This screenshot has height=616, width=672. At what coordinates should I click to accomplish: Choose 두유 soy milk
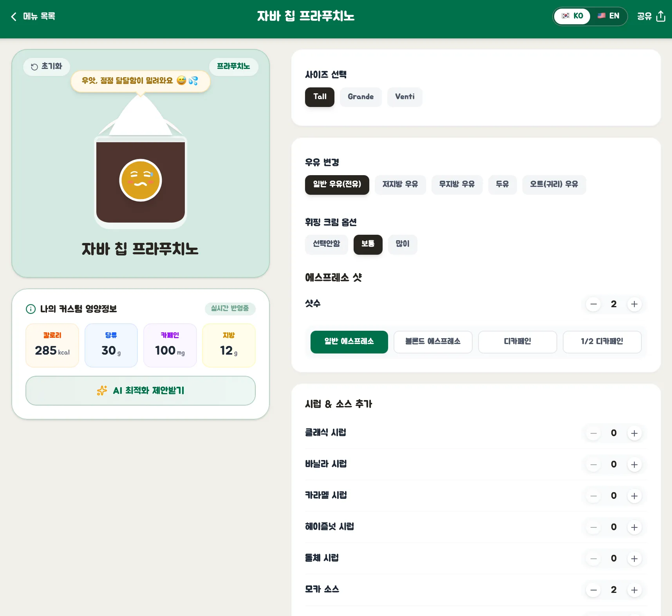pos(502,185)
